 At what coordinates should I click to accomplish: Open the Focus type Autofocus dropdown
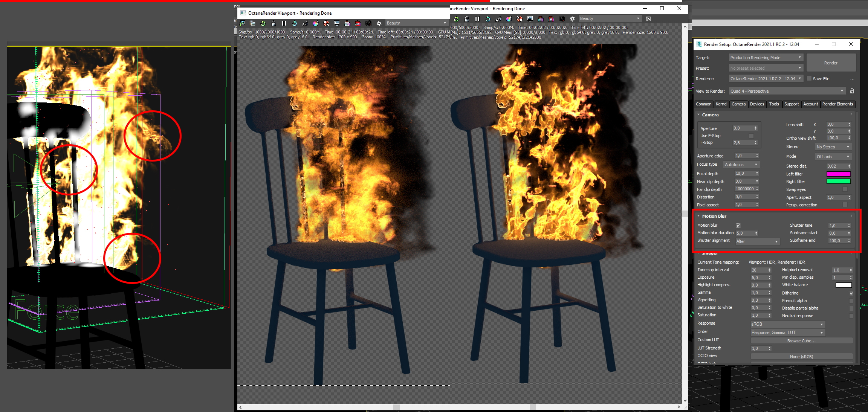pos(741,165)
